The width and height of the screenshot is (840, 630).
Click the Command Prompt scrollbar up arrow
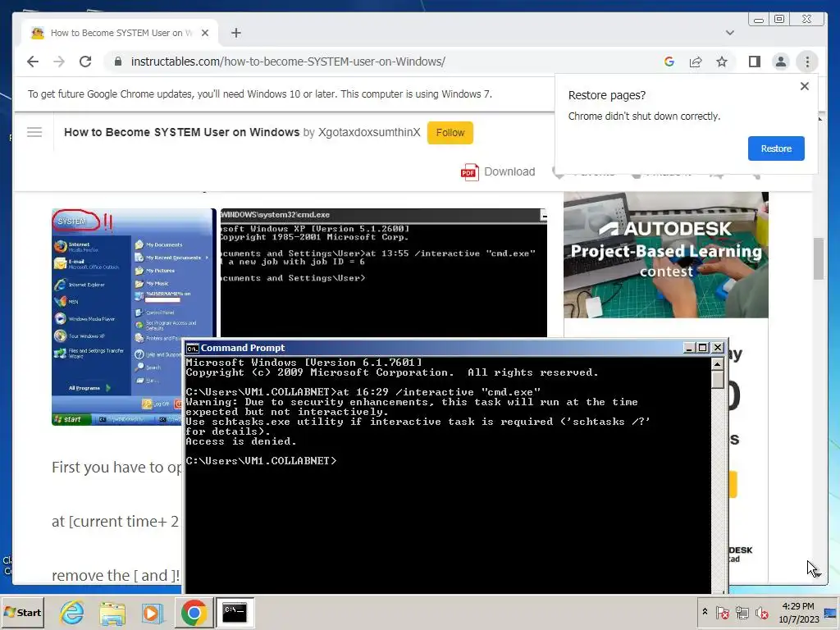[718, 364]
